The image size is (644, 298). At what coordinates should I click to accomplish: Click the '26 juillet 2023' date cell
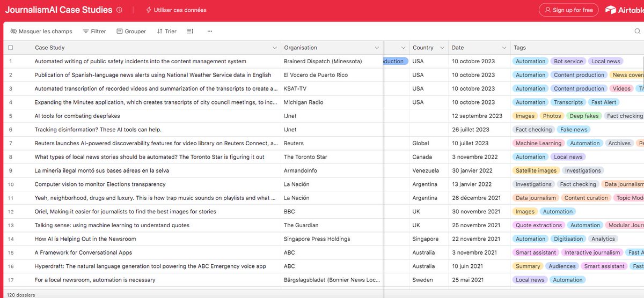coord(479,130)
